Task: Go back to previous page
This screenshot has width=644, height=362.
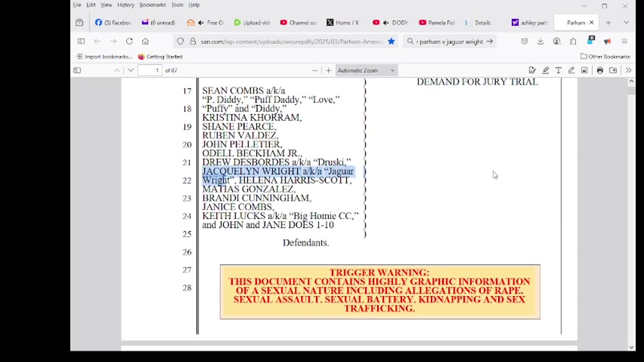Action: (x=98, y=41)
